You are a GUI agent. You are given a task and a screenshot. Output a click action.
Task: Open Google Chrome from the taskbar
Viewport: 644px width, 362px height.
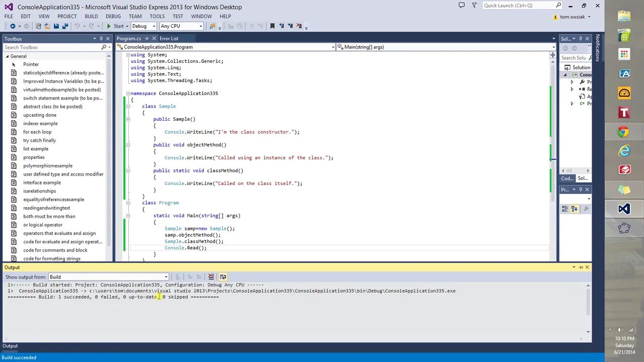(624, 132)
